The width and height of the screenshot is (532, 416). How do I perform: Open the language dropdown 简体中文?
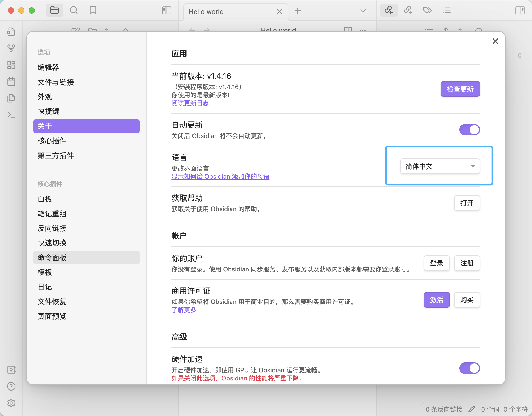[440, 166]
